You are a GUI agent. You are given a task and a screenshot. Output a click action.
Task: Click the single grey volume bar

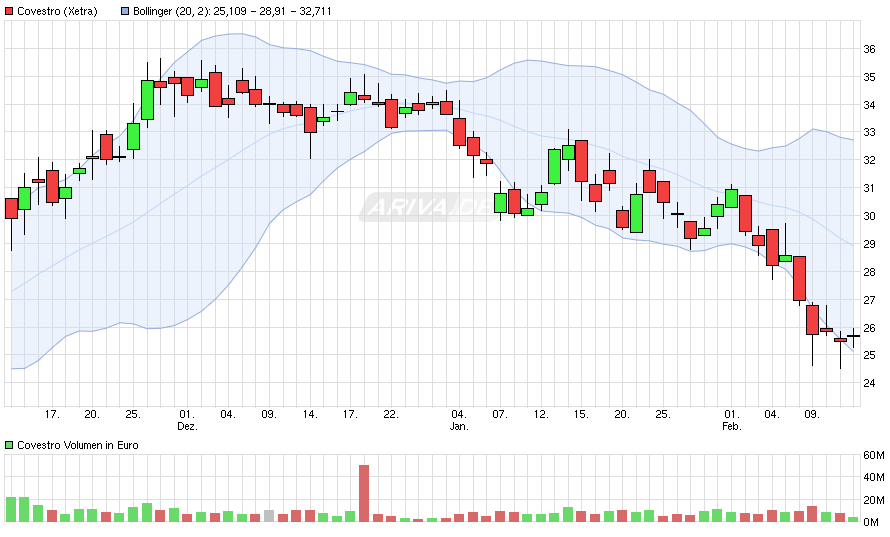point(269,516)
